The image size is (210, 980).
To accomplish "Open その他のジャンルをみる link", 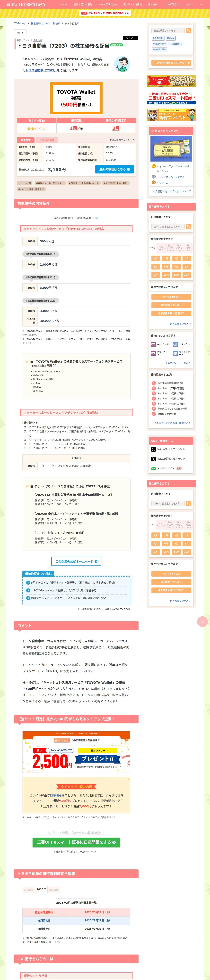I will (x=178, y=363).
